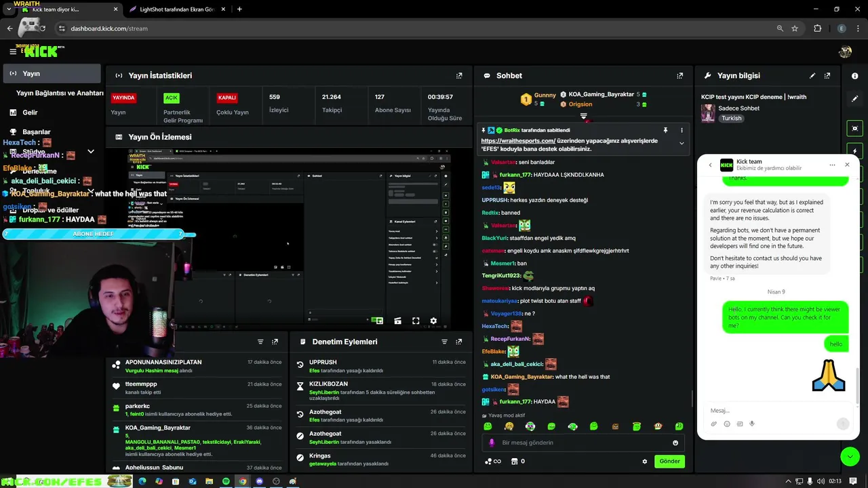The width and height of the screenshot is (868, 488).
Task: Open Discord from the taskbar
Action: click(259, 481)
